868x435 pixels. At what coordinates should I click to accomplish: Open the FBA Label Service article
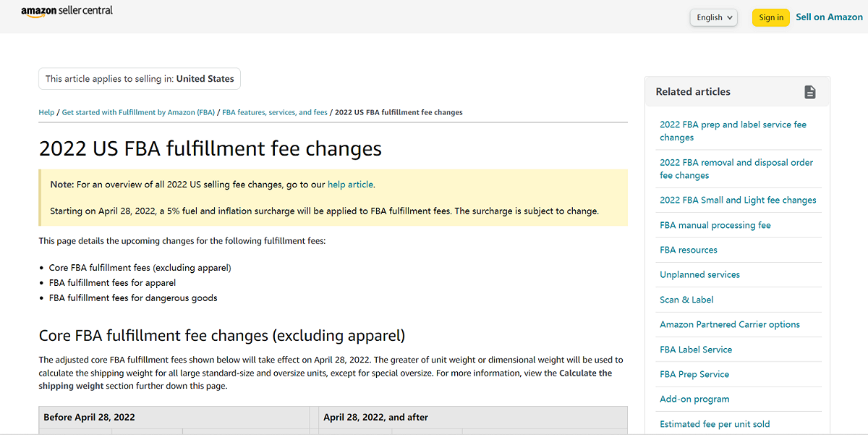[696, 349]
